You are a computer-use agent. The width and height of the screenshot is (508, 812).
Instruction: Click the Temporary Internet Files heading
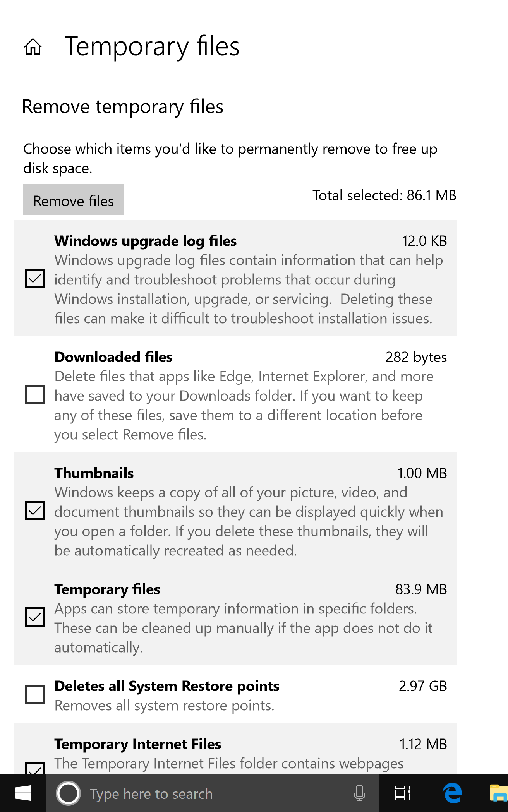pos(138,744)
